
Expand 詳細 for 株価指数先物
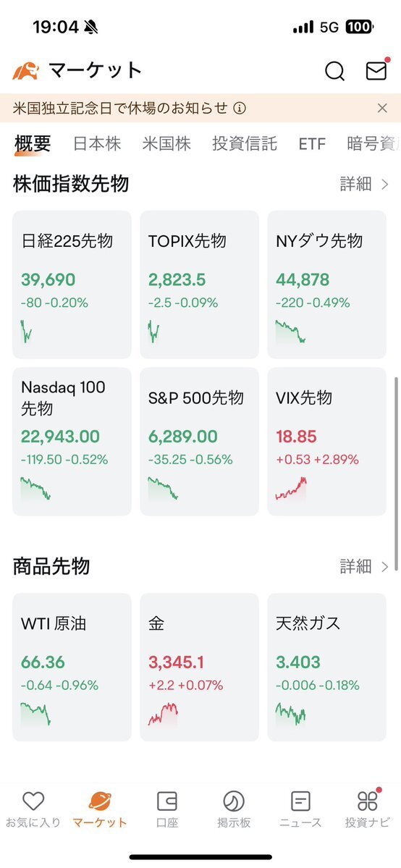364,185
